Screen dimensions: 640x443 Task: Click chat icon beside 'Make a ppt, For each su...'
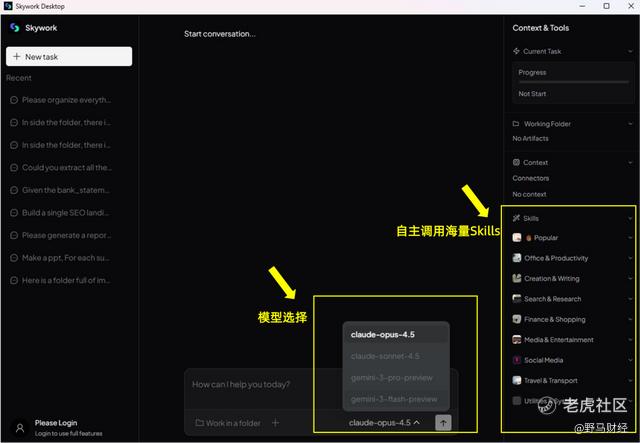click(14, 258)
